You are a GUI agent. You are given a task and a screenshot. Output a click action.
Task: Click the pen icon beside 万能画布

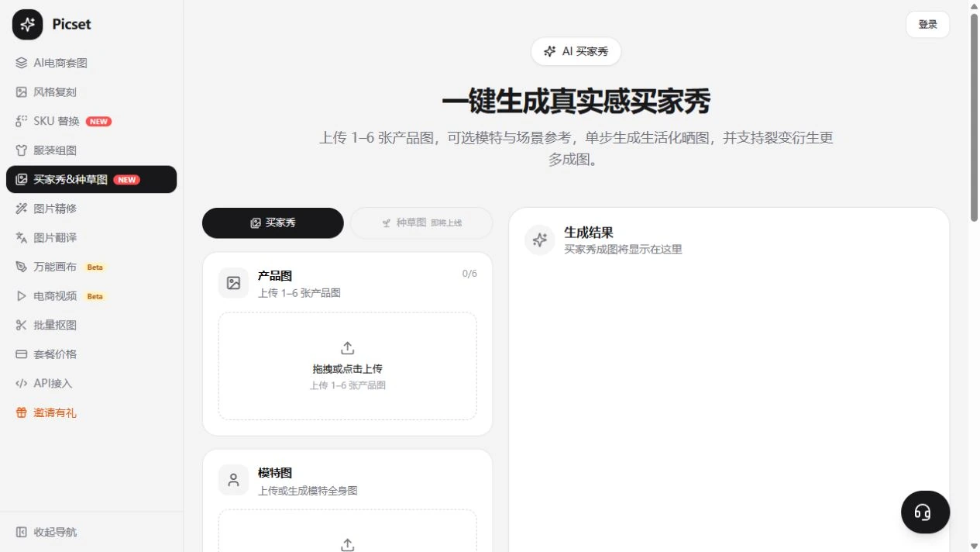pos(22,267)
